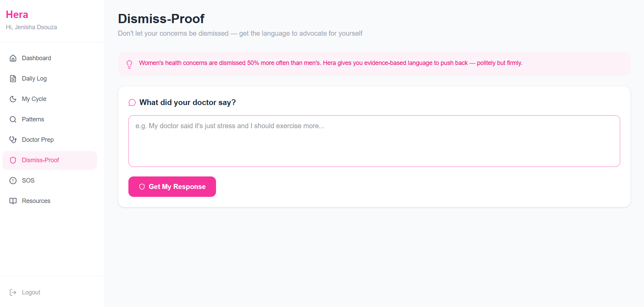Click the Dashboard home icon
The width and height of the screenshot is (644, 307).
tap(13, 58)
